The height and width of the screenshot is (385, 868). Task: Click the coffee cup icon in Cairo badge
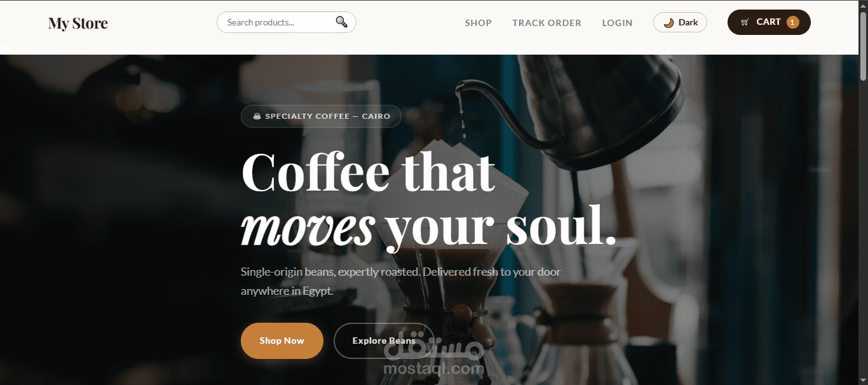(x=257, y=116)
